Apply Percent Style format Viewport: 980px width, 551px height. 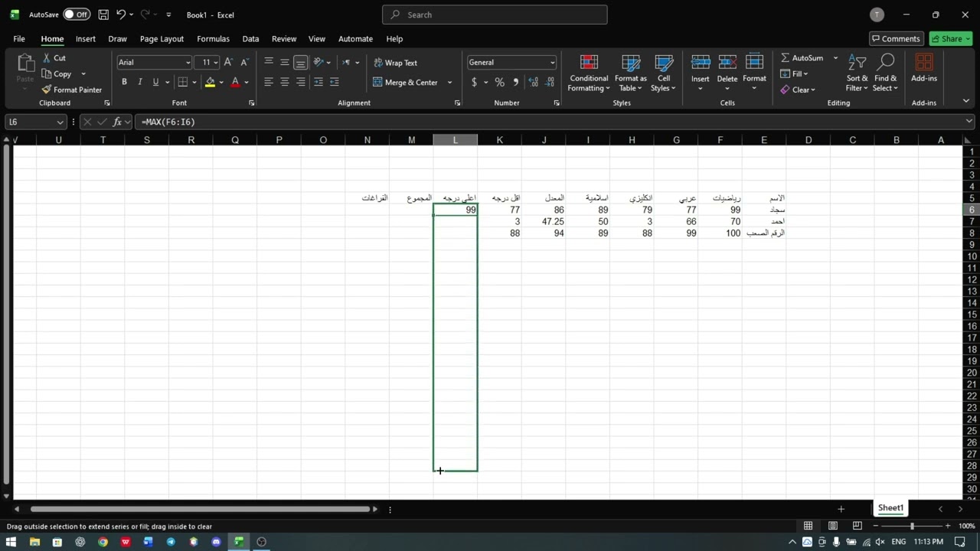[499, 82]
